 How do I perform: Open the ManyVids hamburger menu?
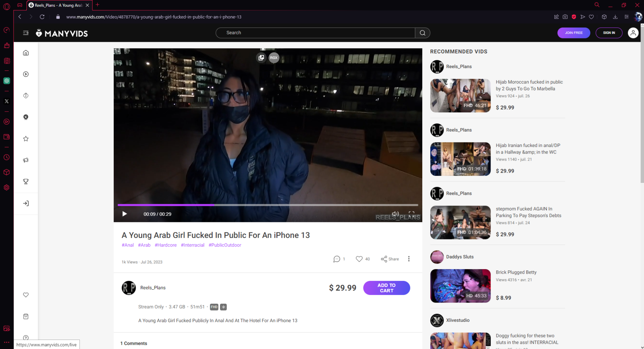26,33
